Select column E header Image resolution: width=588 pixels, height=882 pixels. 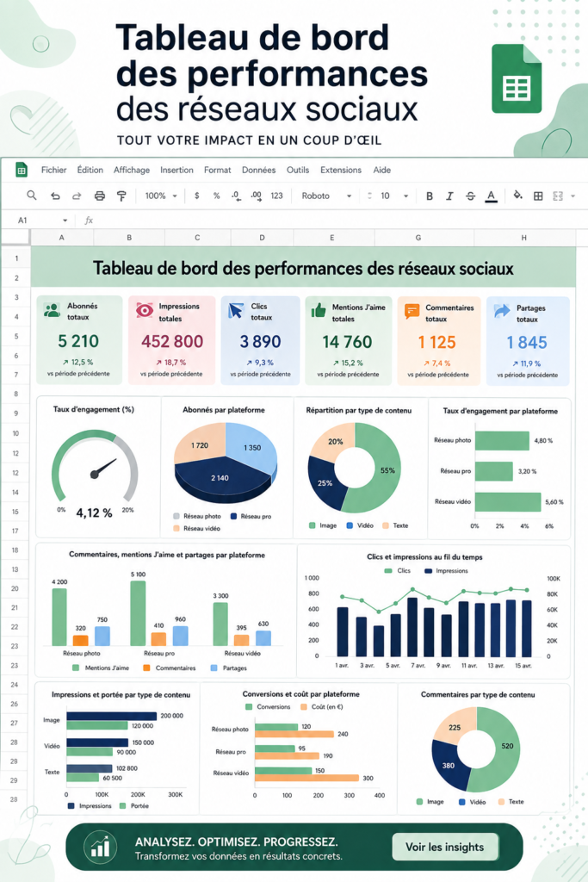click(x=331, y=238)
